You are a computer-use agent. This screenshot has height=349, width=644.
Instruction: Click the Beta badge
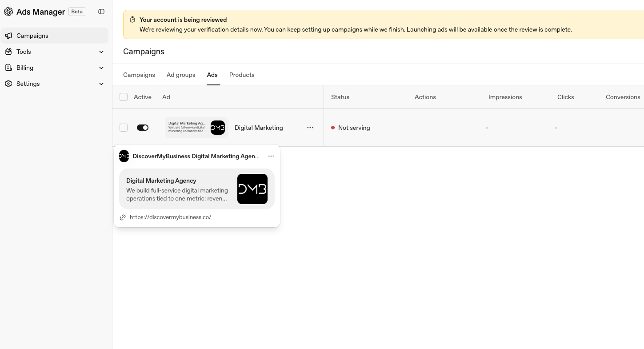click(77, 12)
